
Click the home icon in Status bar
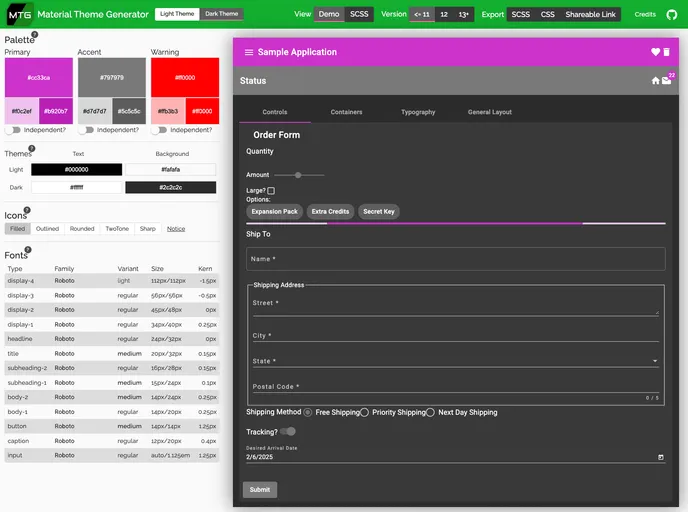(x=656, y=80)
